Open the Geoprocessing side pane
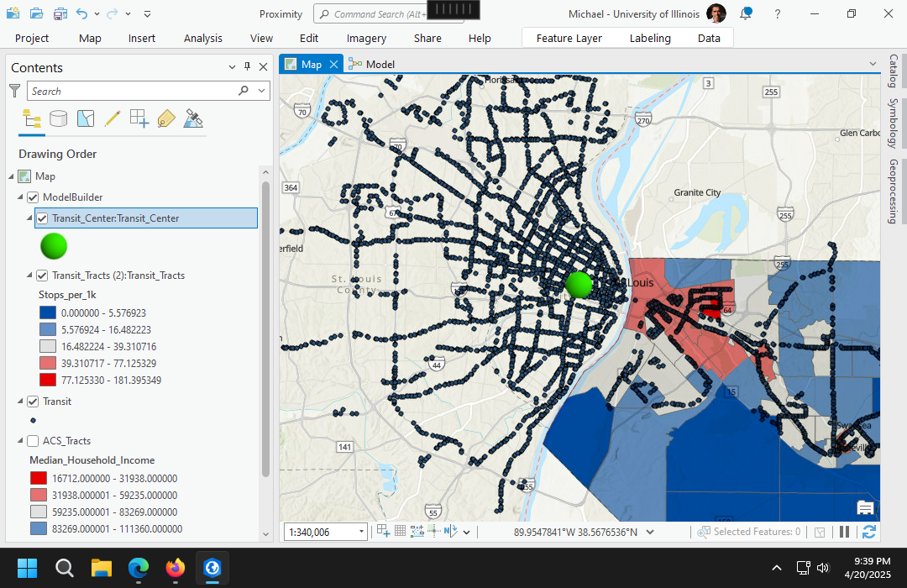 coord(893,191)
